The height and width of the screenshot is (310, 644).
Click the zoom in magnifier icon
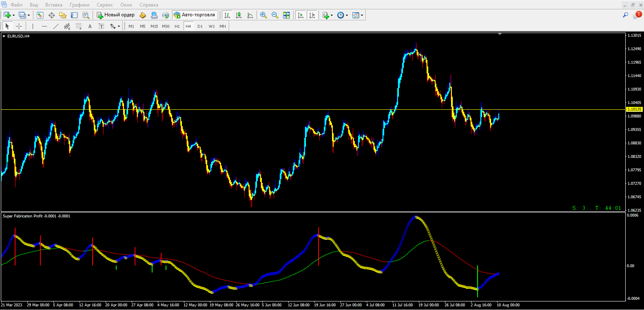point(263,15)
